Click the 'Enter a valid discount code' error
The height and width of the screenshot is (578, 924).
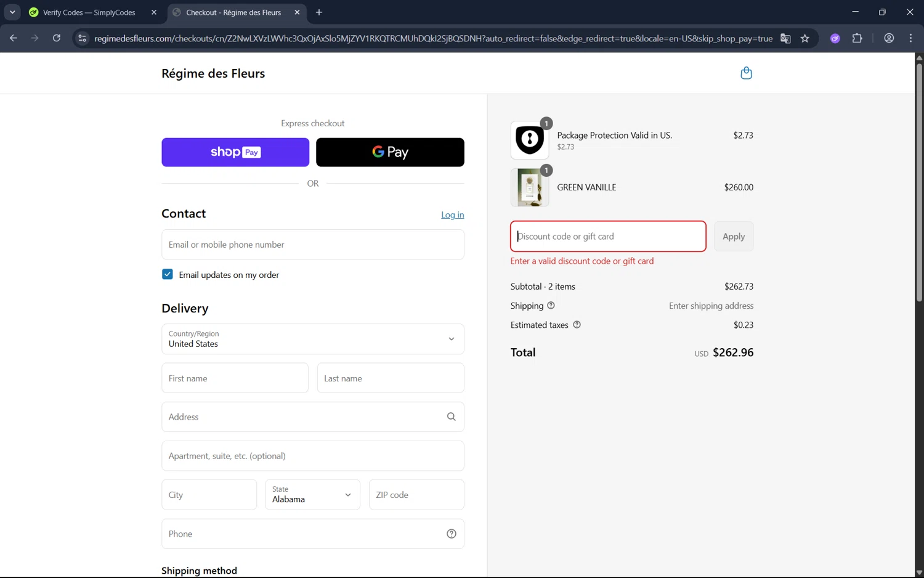pos(582,261)
